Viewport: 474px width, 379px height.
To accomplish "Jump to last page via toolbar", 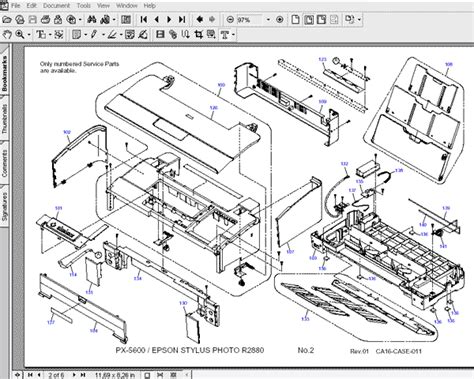I will [182, 20].
